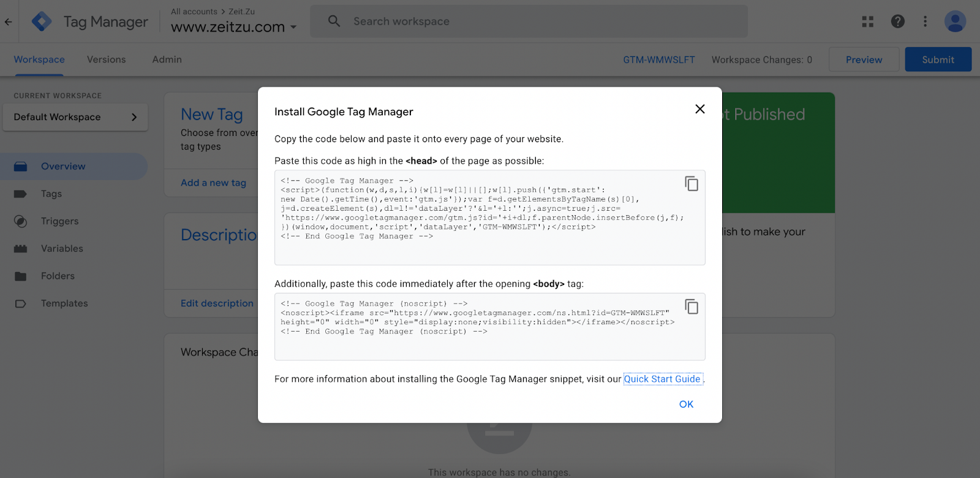Copy the body noscript code snippet

692,306
